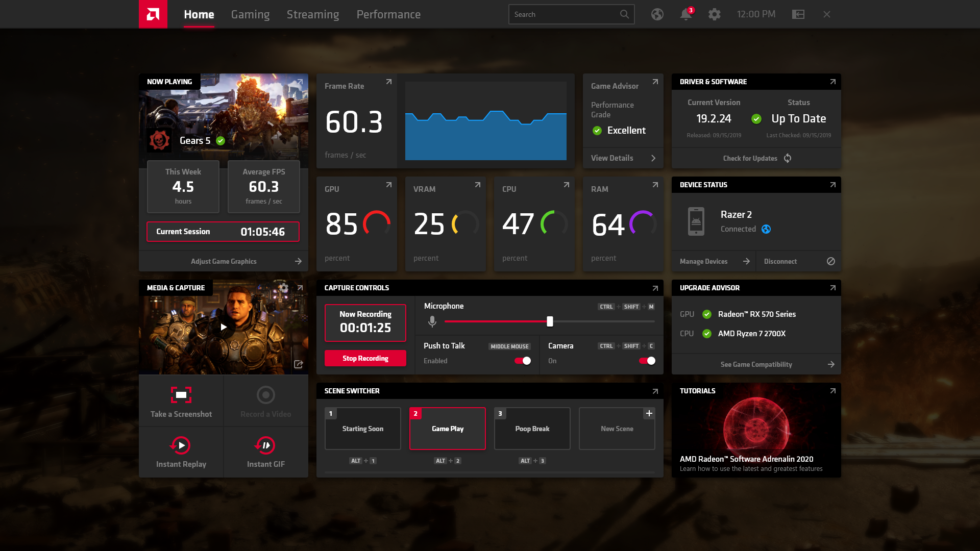Click the Check for Updates refresh icon

click(788, 158)
